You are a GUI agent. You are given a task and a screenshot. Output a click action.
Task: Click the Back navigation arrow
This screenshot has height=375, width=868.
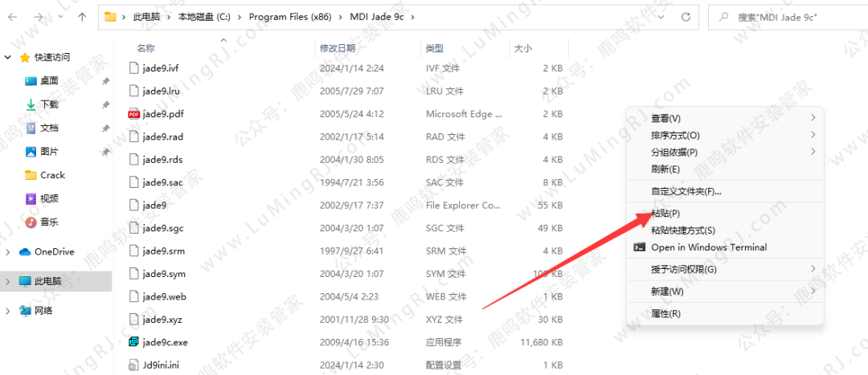coord(13,17)
